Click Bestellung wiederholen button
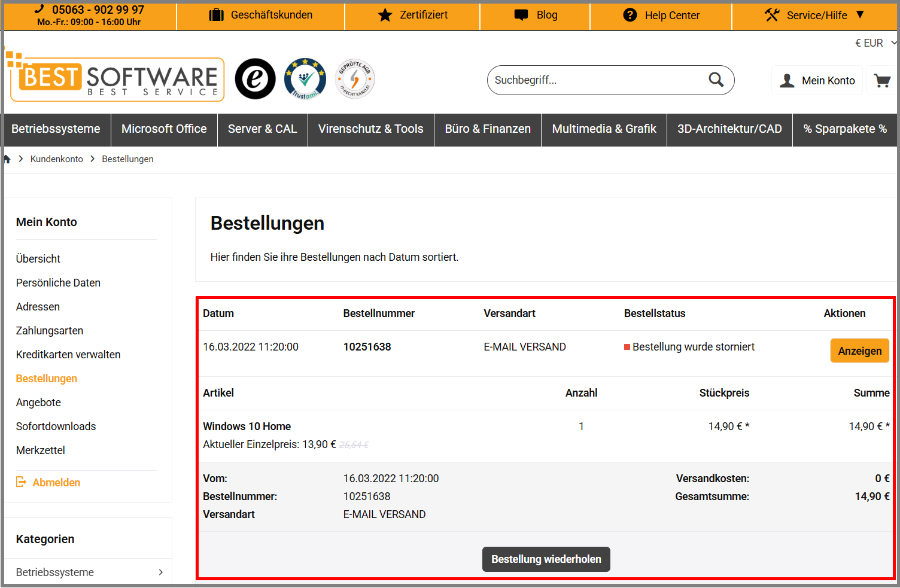Viewport: 900px width, 588px height. (x=546, y=559)
